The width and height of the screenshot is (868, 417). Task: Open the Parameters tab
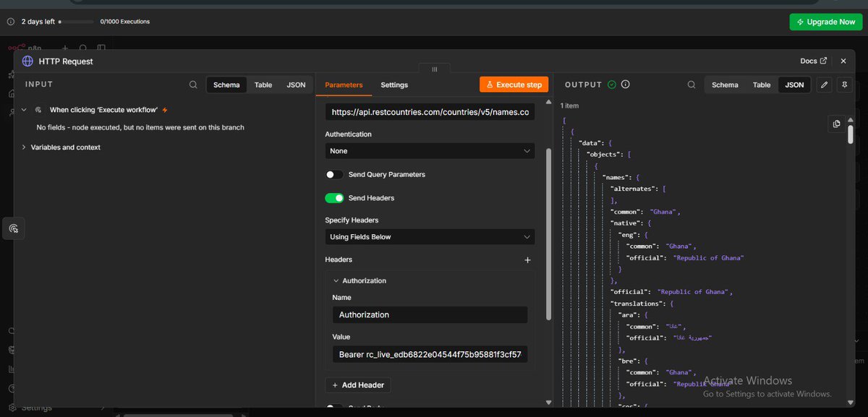[344, 85]
